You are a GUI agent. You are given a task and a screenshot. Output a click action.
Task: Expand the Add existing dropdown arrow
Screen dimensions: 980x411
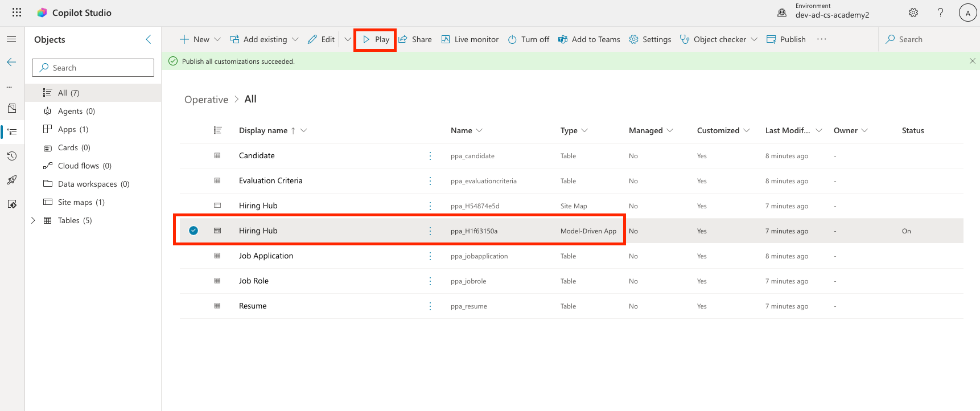[295, 39]
